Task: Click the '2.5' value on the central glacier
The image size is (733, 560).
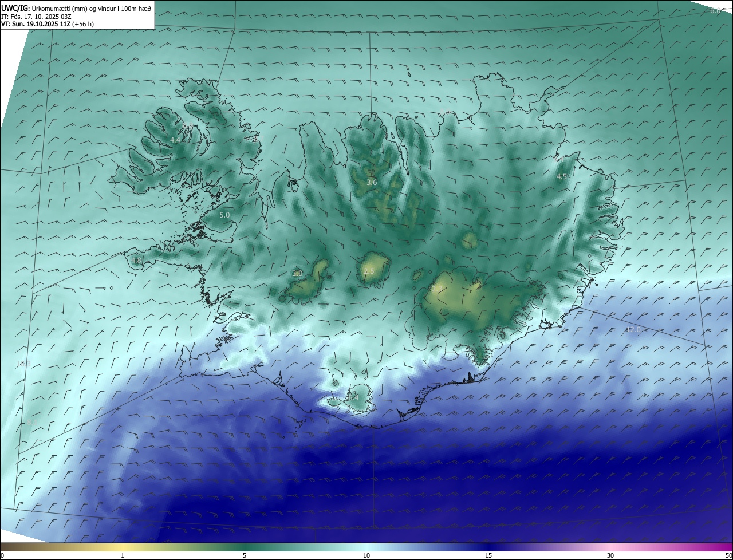Action: [369, 271]
